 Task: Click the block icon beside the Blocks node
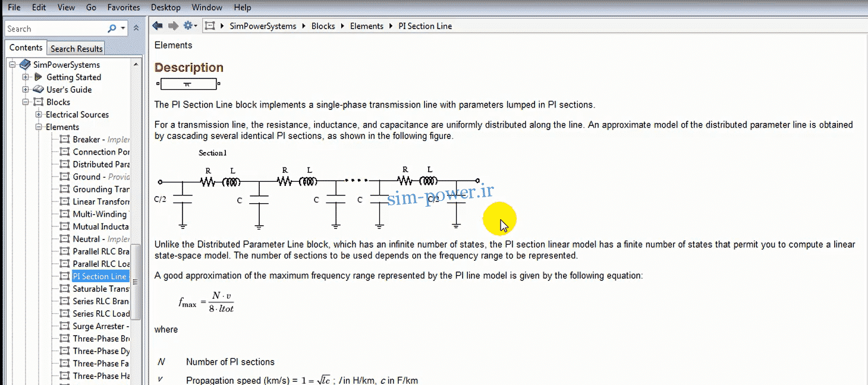[39, 102]
